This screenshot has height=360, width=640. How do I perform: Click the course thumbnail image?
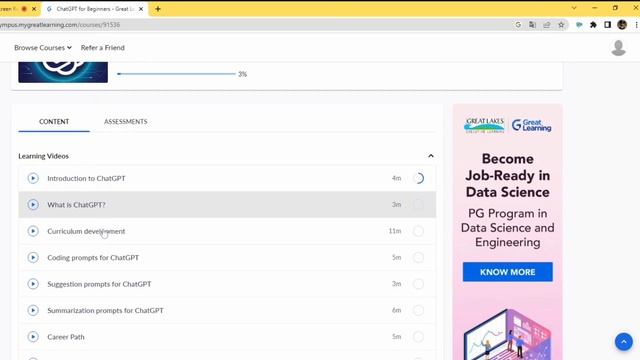(63, 72)
